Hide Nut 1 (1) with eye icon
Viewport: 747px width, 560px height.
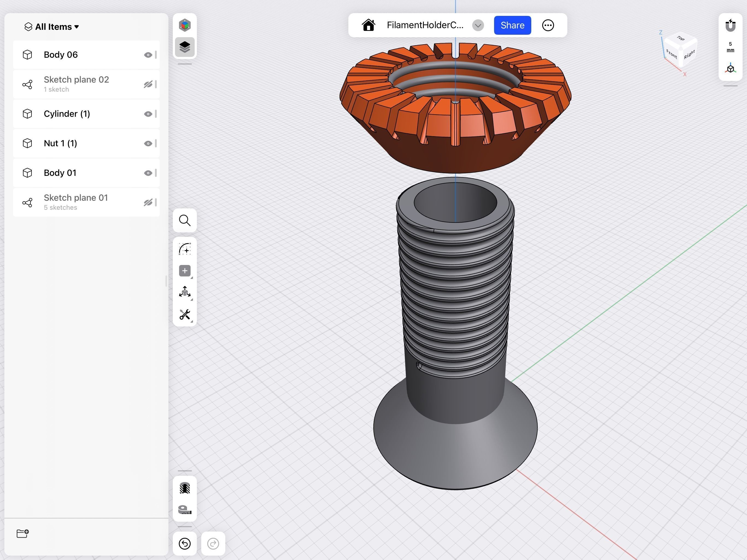(x=148, y=144)
